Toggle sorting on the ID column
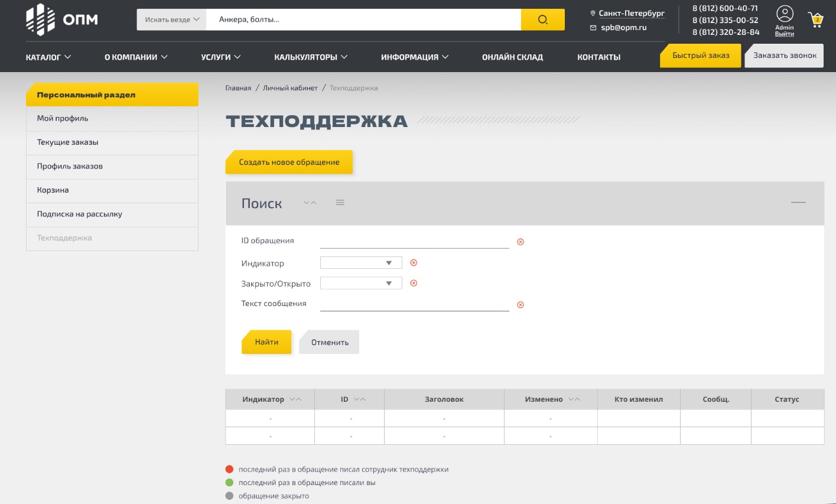The image size is (836, 504). click(x=360, y=399)
